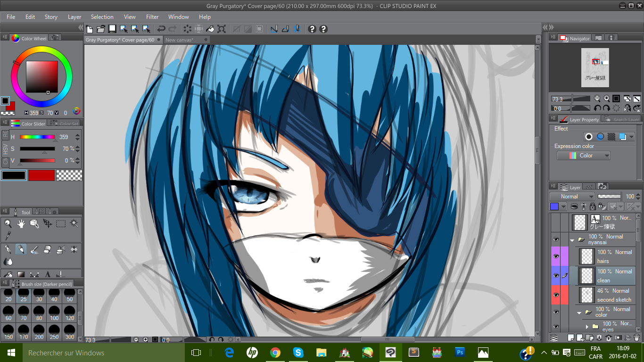Toggle Snap to Grid in toolbar
The width and height of the screenshot is (644, 362).
pyautogui.click(x=297, y=29)
